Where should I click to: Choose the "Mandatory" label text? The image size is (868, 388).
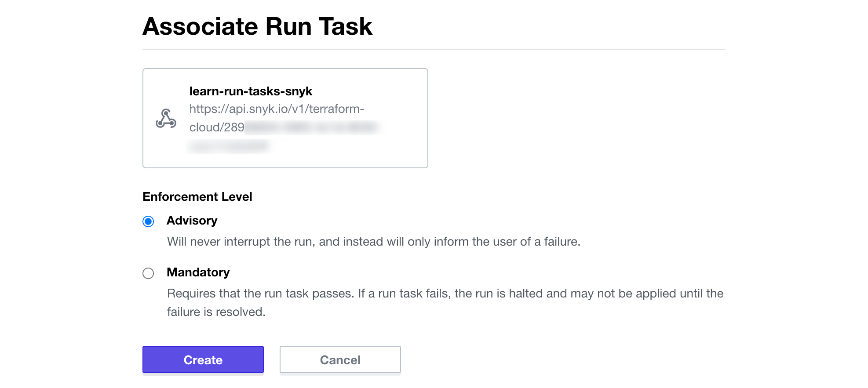coord(198,272)
